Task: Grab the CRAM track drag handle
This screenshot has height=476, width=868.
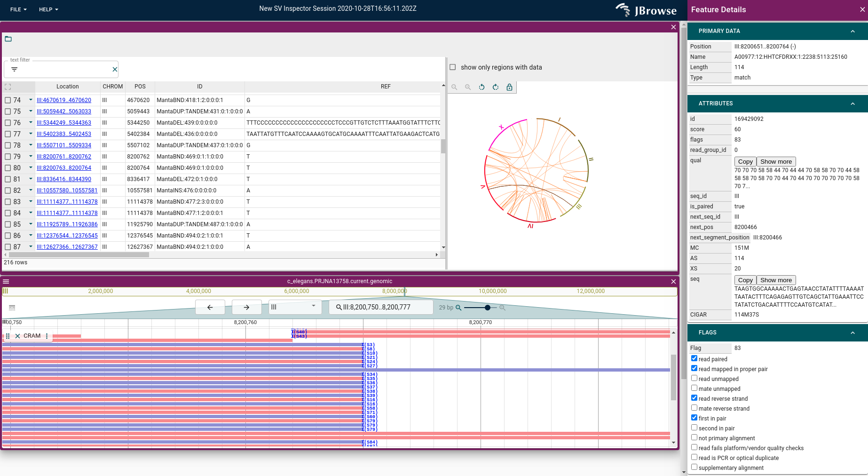Action: [8, 336]
